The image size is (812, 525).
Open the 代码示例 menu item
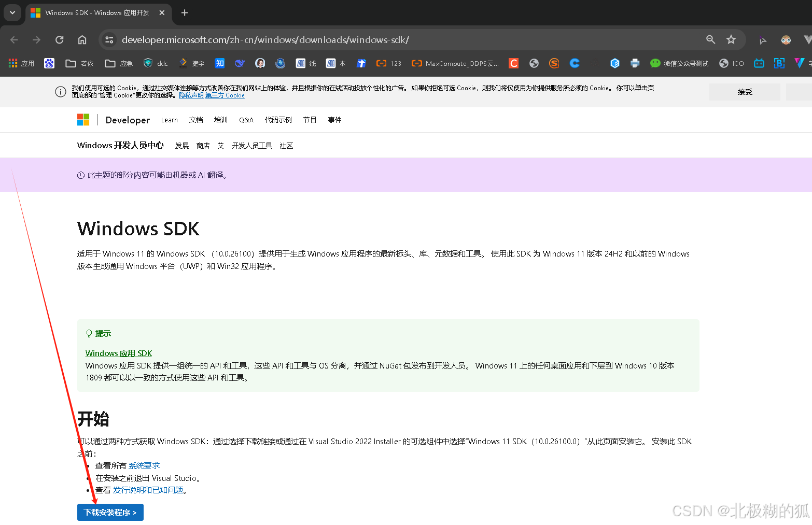[x=278, y=120]
